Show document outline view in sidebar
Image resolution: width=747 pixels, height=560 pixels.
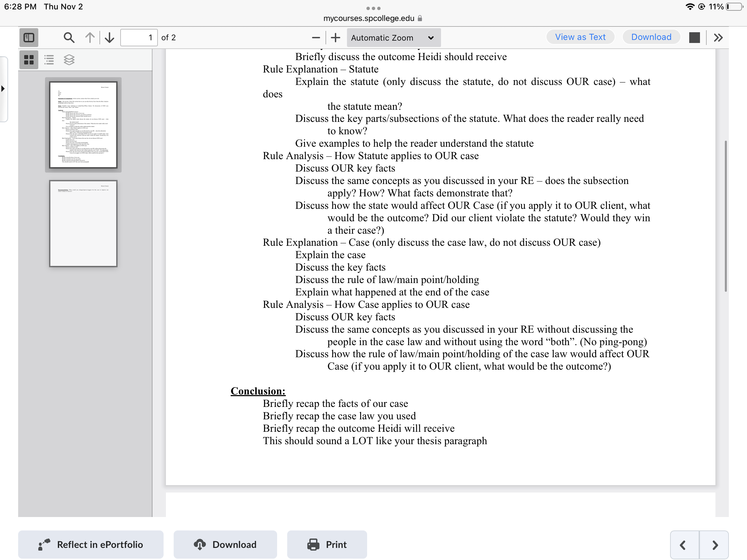49,60
